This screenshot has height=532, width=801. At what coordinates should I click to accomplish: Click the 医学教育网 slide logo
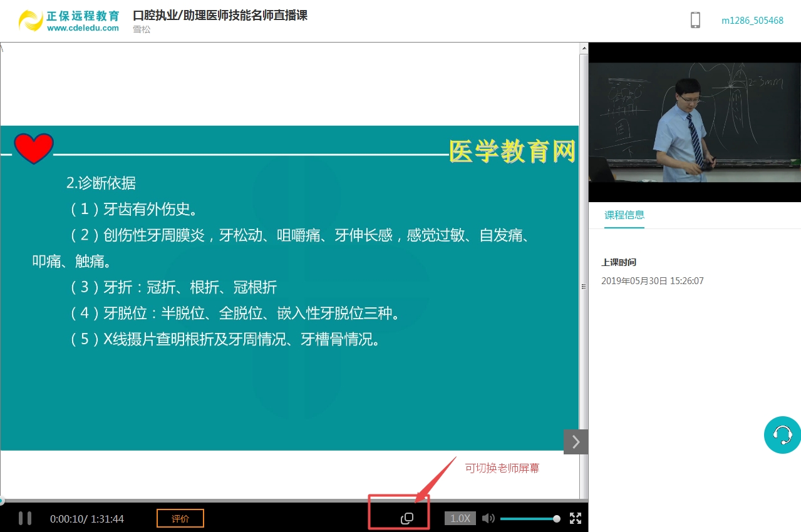click(512, 151)
